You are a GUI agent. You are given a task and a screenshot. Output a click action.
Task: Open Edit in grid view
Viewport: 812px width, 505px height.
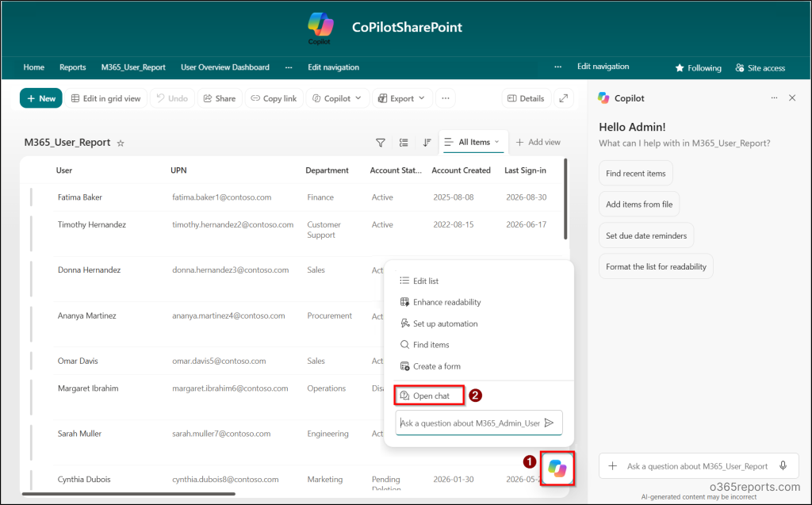point(105,98)
